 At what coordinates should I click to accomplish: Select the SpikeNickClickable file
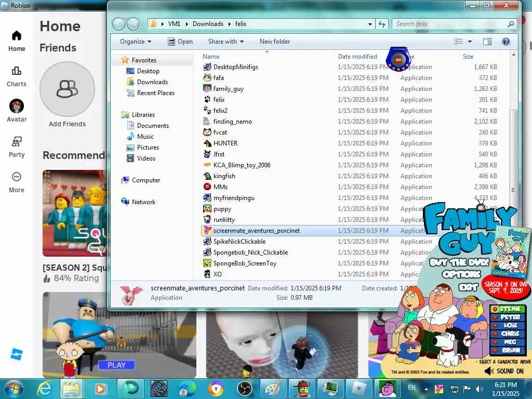(x=239, y=241)
